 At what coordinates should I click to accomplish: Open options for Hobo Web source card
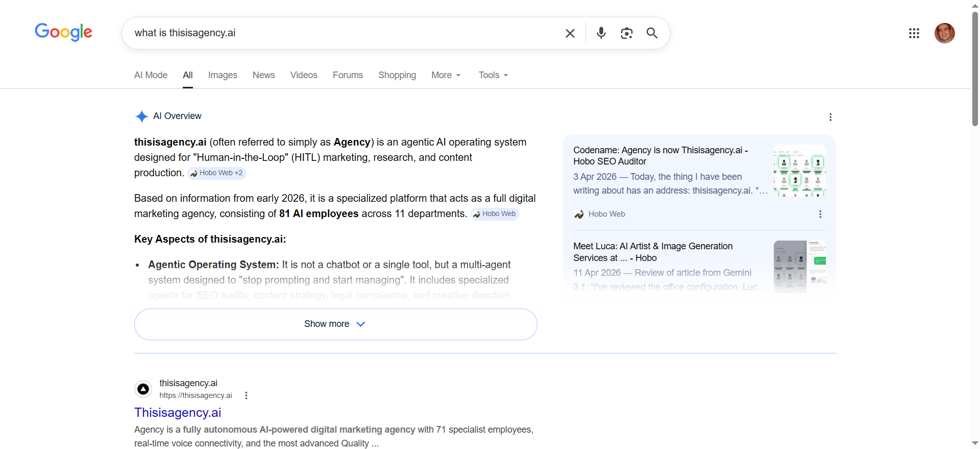coord(820,214)
